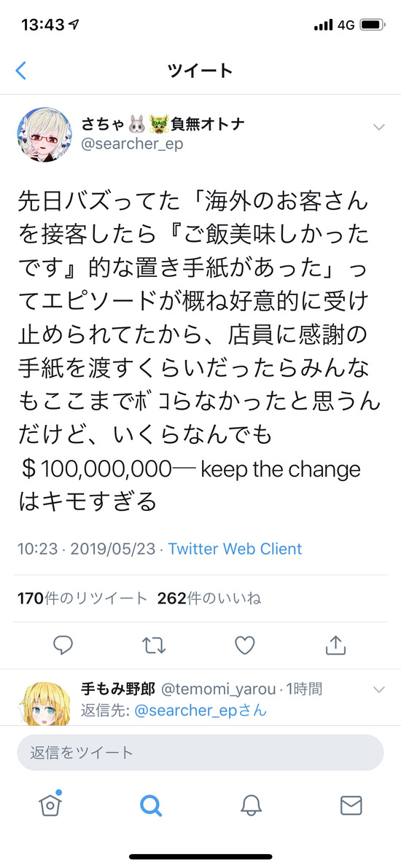Expand the chevron menu on the 手もみ野郎 reply
Image resolution: width=401 pixels, height=868 pixels.
tap(379, 689)
